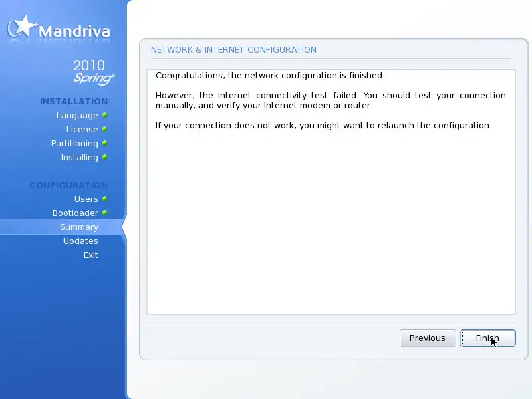Viewport: 532px width, 399px height.
Task: Click the 'Congratulations, the network configuration' line
Action: (270, 75)
